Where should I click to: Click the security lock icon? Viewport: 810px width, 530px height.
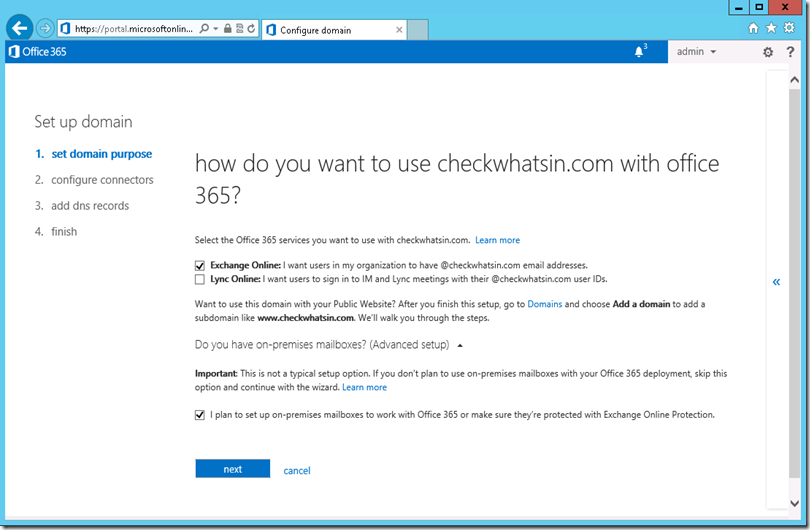pos(227,28)
